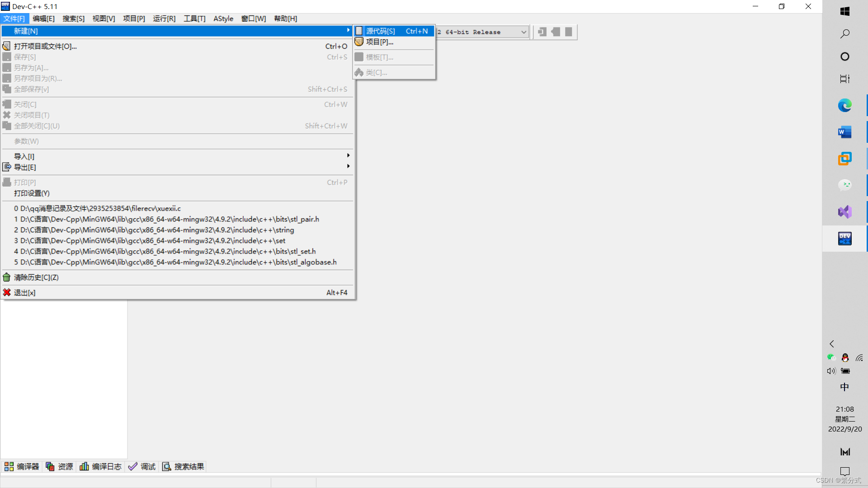The image size is (868, 488).
Task: Reopen recent file xuexii.c
Action: pyautogui.click(x=97, y=208)
